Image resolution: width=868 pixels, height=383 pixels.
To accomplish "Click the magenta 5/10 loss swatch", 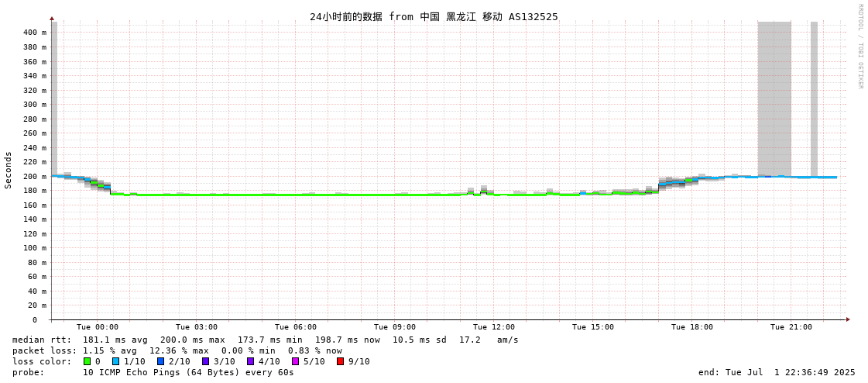I will tap(296, 361).
